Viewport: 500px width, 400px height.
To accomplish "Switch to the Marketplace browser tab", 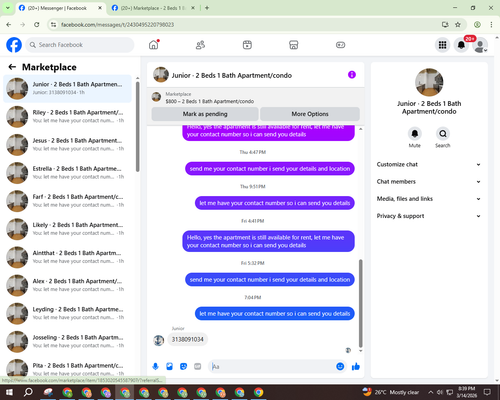I will [153, 8].
